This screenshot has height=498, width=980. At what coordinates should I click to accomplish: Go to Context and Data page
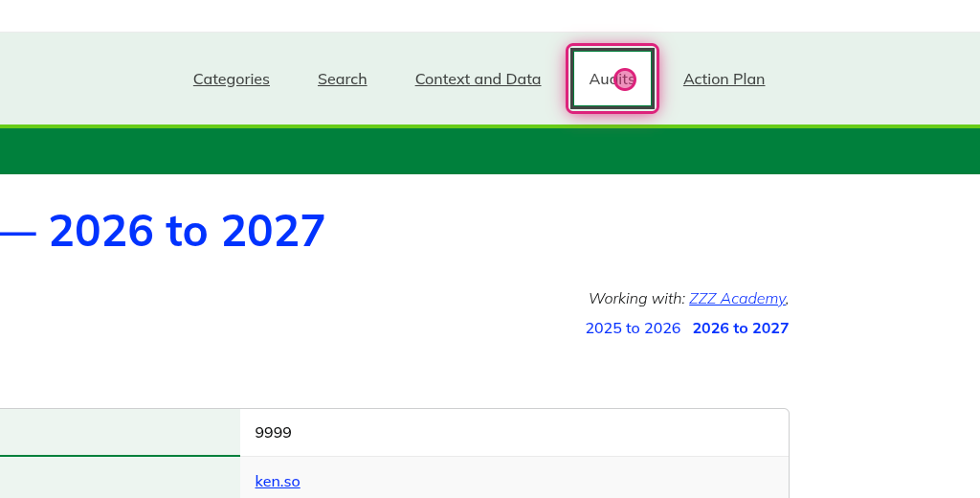478,79
